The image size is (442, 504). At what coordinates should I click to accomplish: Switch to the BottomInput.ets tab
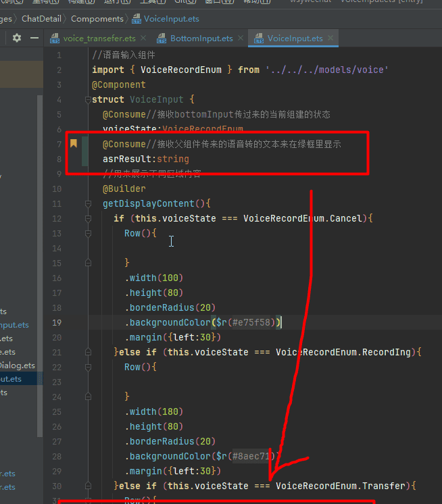pos(201,39)
